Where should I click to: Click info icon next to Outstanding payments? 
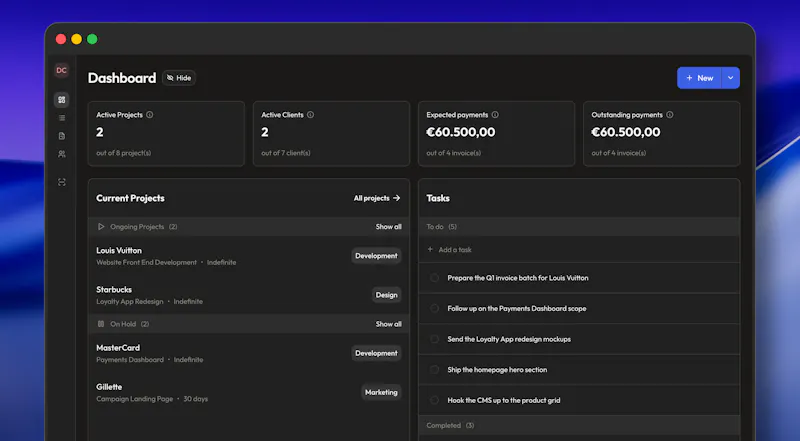click(669, 115)
